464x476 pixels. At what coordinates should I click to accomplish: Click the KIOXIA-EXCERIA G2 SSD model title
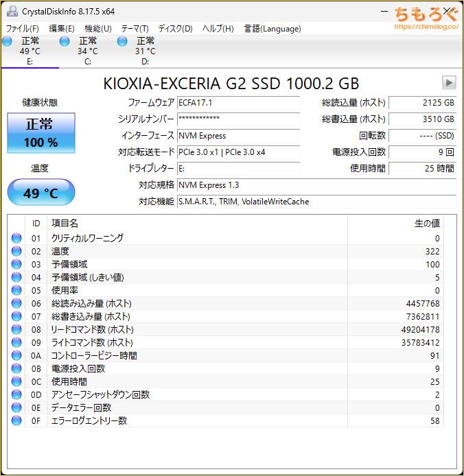(231, 83)
